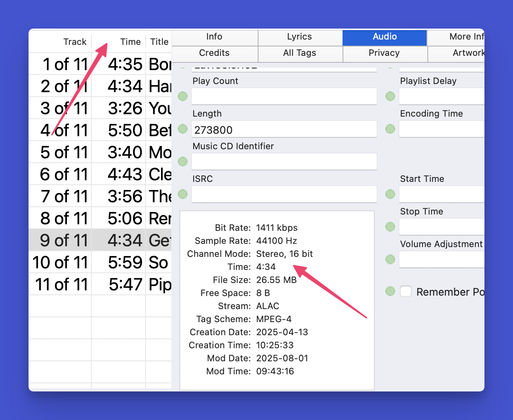Click green indicator beside Volume Adjustment field
The image size is (513, 420).
pyautogui.click(x=390, y=259)
